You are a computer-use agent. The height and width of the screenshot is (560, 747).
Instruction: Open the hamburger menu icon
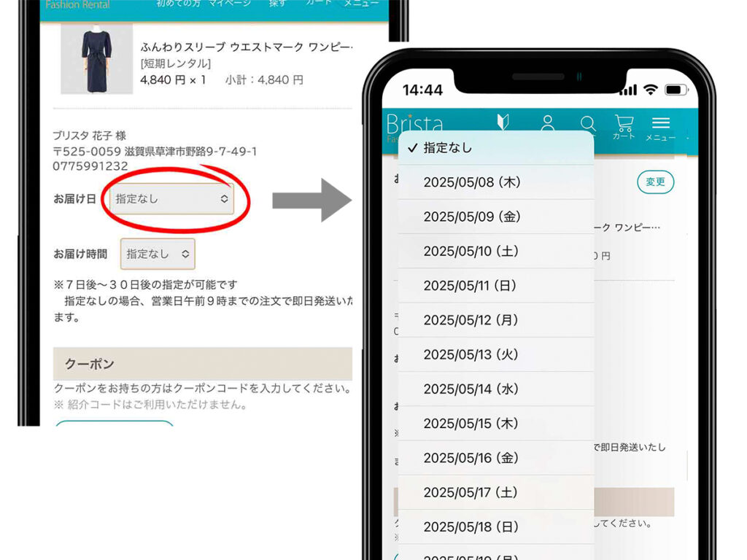pos(660,125)
